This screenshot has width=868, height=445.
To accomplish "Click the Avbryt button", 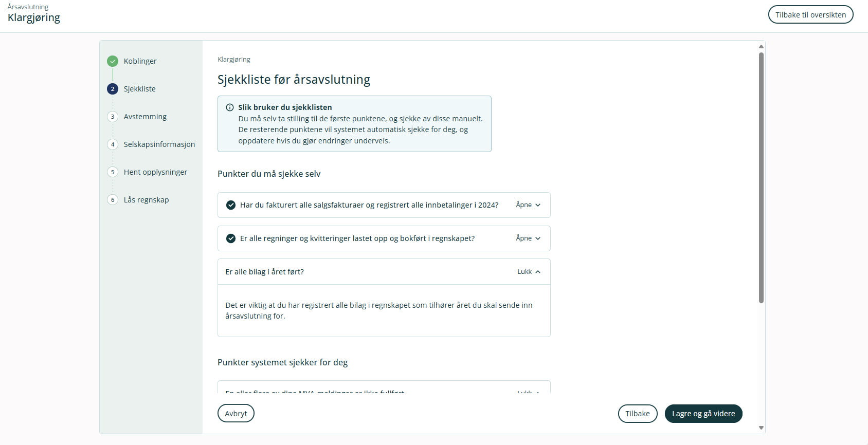I will [236, 414].
